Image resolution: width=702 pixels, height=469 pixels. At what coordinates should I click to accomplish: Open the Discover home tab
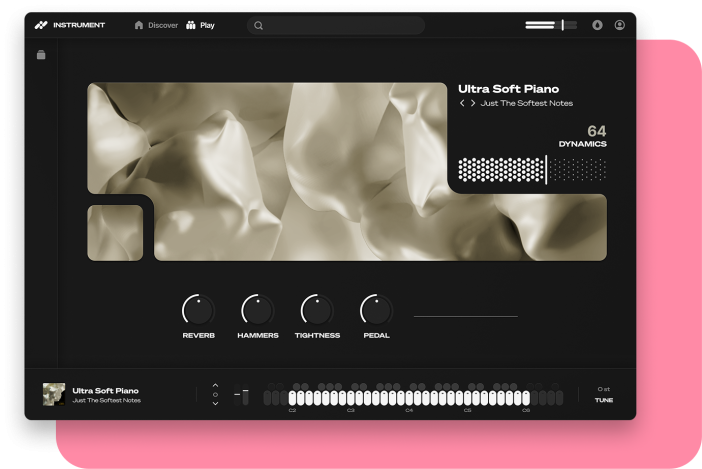[x=156, y=25]
